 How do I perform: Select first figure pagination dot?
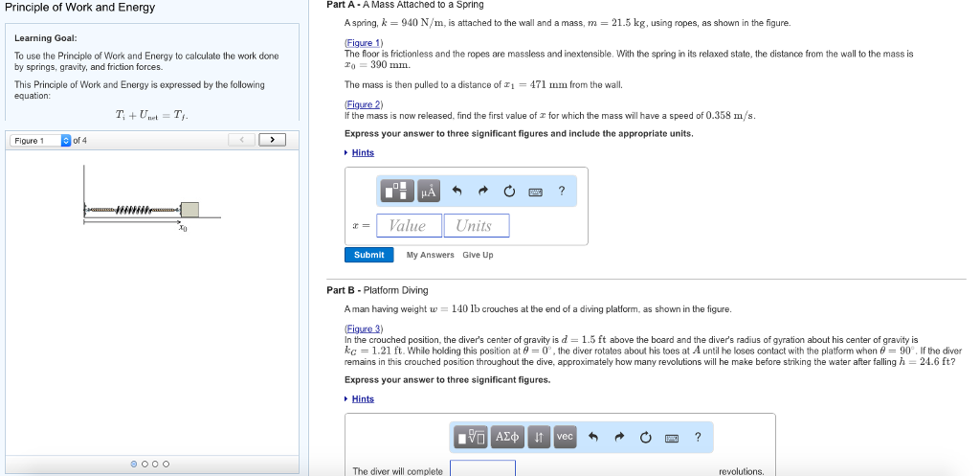point(134,465)
